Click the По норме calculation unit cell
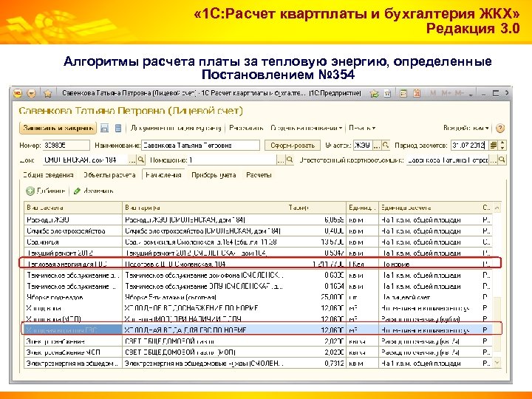 coord(429,265)
